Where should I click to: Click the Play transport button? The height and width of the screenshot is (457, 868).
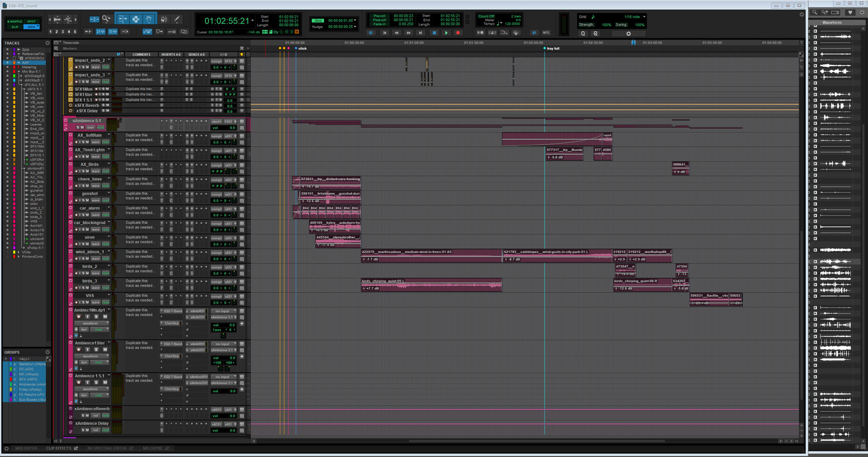click(x=446, y=33)
